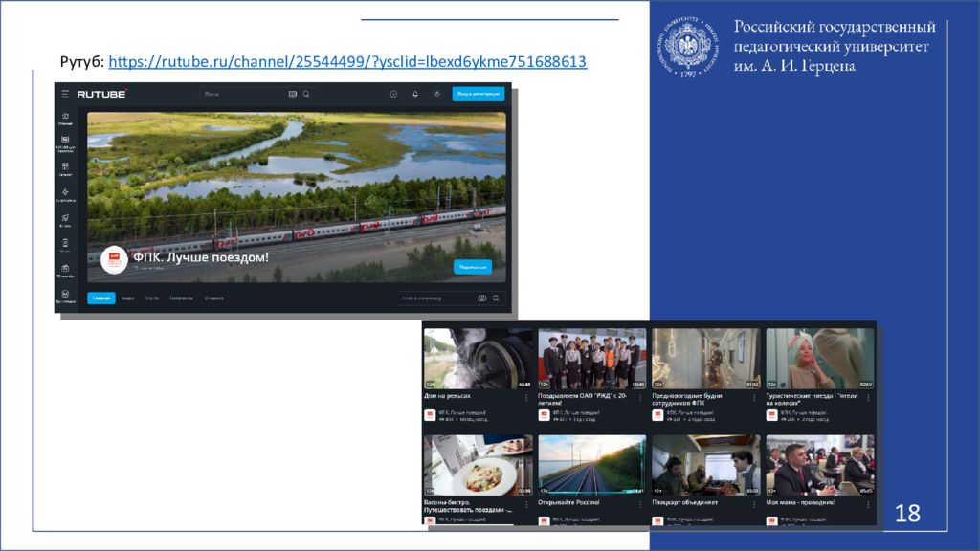Click the Туристические поезда - "отели на колесах" title
The image size is (980, 551).
point(812,399)
